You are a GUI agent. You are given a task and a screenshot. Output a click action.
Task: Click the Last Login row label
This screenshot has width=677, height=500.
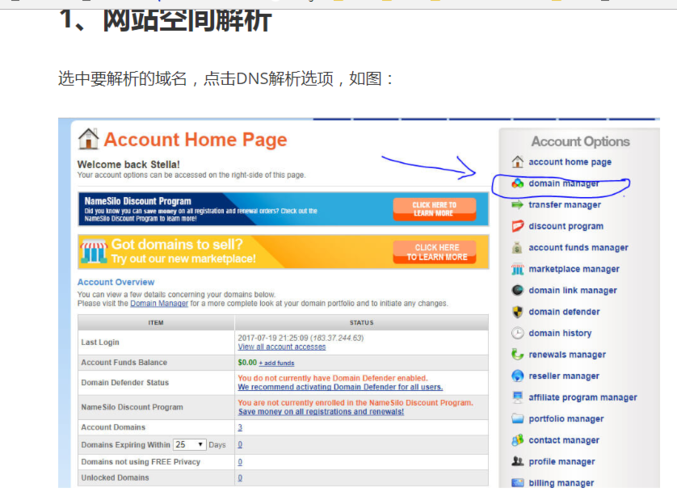pyautogui.click(x=100, y=342)
